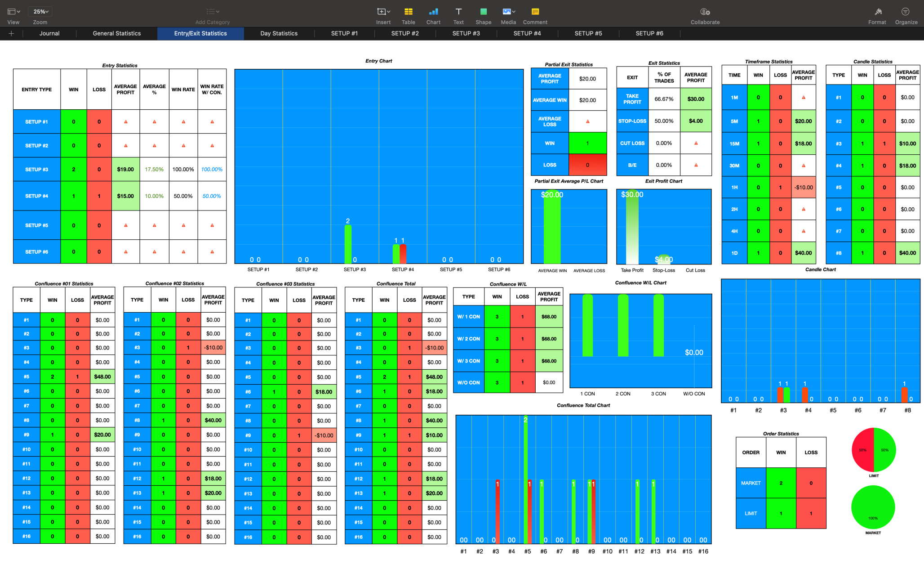Image resolution: width=924 pixels, height=578 pixels.
Task: Open the General Statistics sheet tab
Action: coord(117,33)
